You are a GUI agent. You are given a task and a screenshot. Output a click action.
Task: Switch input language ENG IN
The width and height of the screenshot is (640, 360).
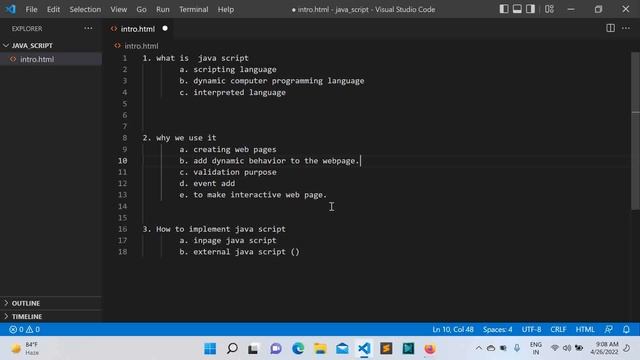tap(536, 349)
